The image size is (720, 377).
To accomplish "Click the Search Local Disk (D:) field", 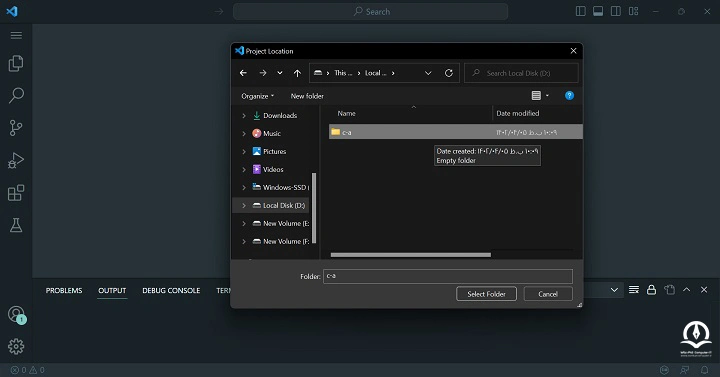I will click(521, 73).
